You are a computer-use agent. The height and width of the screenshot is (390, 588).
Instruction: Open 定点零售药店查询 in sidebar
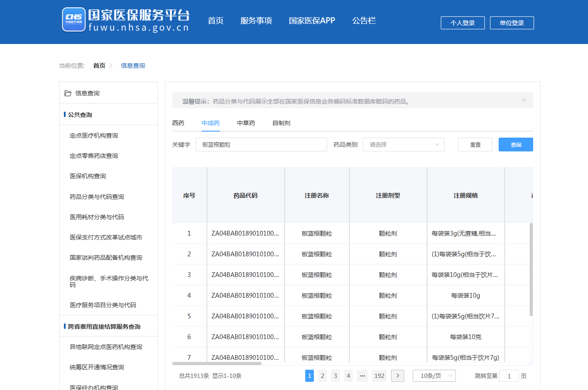(x=94, y=156)
